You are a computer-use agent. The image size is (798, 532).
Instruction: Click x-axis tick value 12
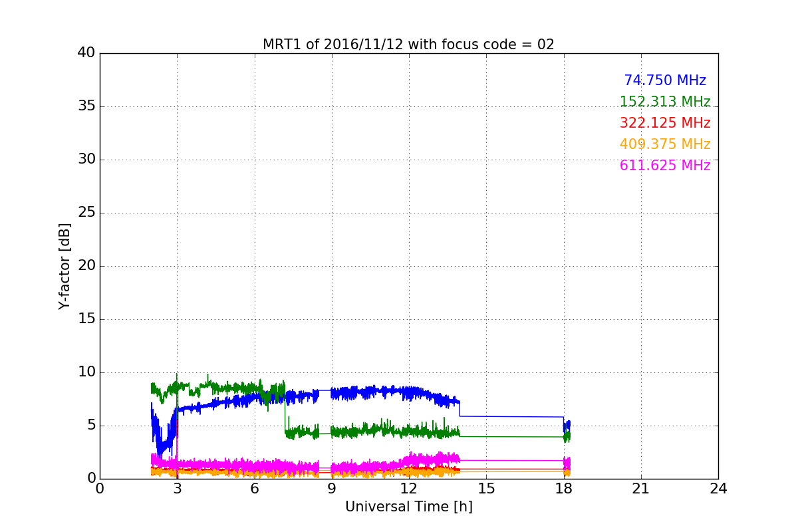click(409, 489)
